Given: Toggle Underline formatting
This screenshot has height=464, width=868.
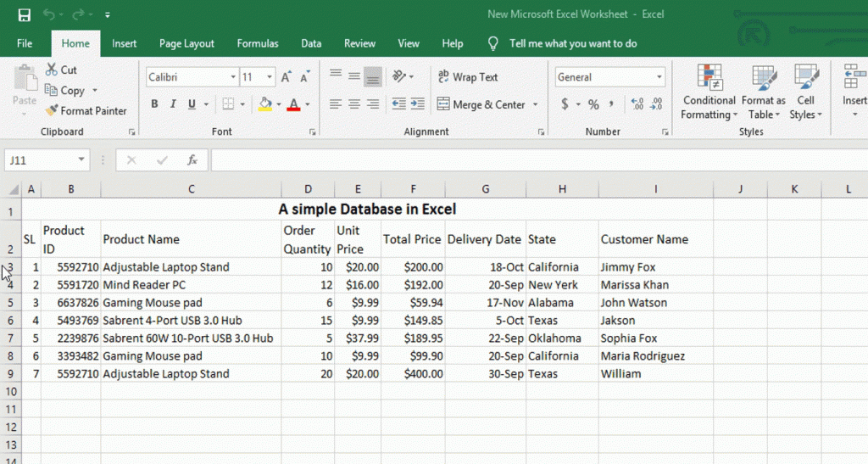Looking at the screenshot, I should 192,104.
